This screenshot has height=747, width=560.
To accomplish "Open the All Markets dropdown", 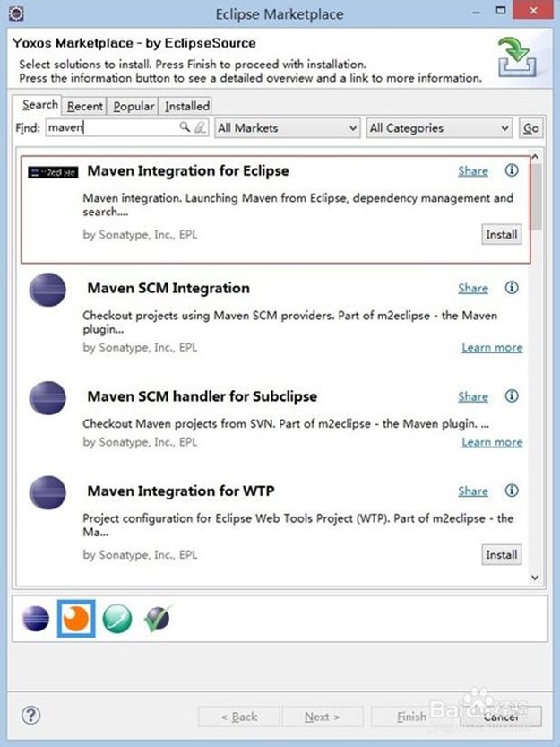I will [x=287, y=128].
